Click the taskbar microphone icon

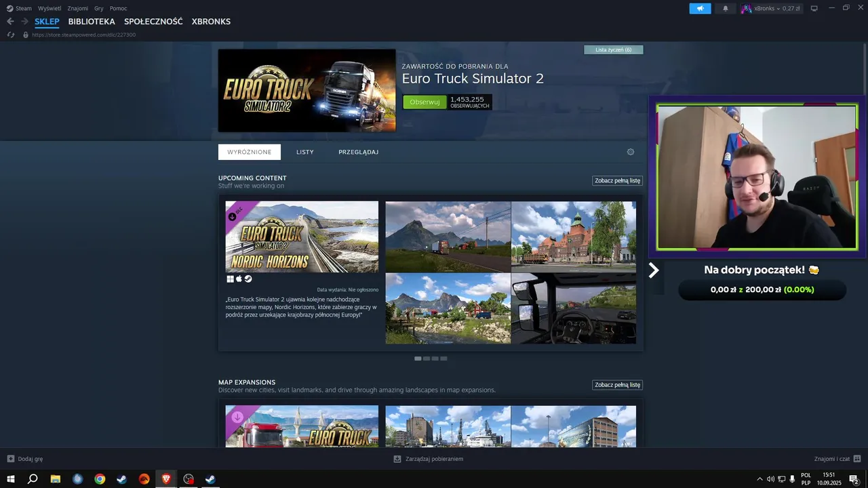click(x=792, y=479)
